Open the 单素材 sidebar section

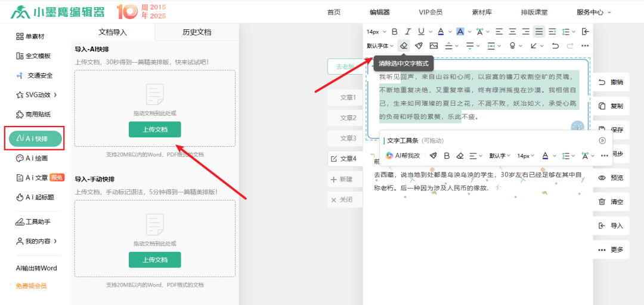click(x=30, y=36)
